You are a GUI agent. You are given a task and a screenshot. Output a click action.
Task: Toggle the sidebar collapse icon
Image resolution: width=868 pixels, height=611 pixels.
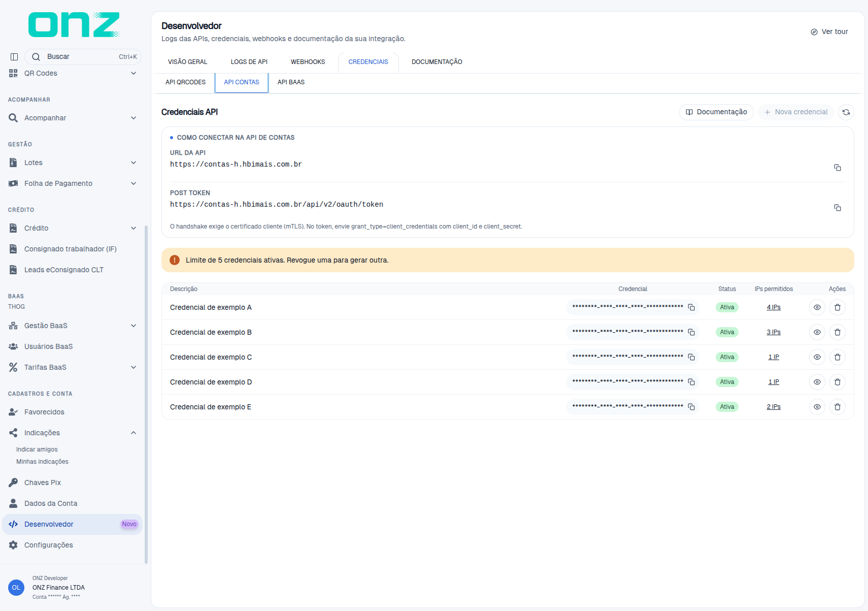pyautogui.click(x=14, y=57)
